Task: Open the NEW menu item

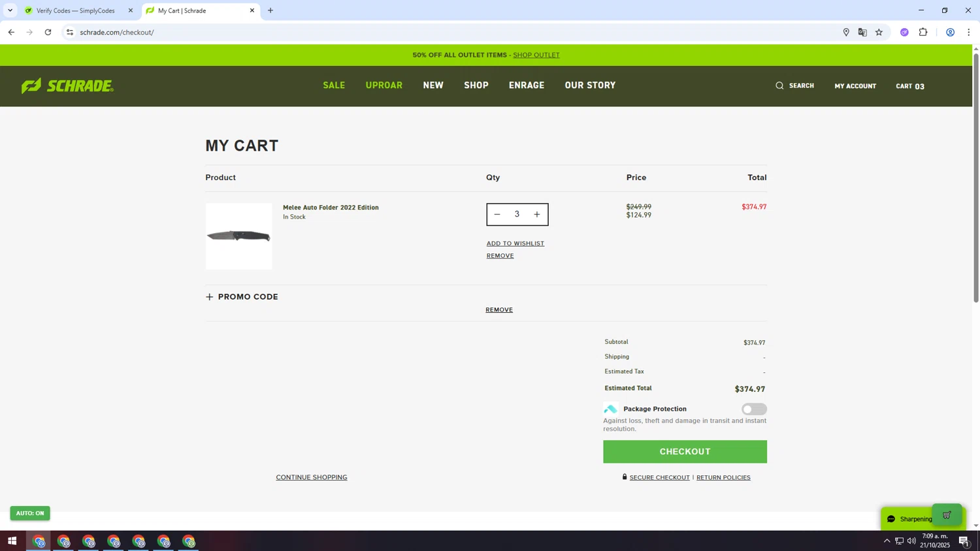Action: 433,86
